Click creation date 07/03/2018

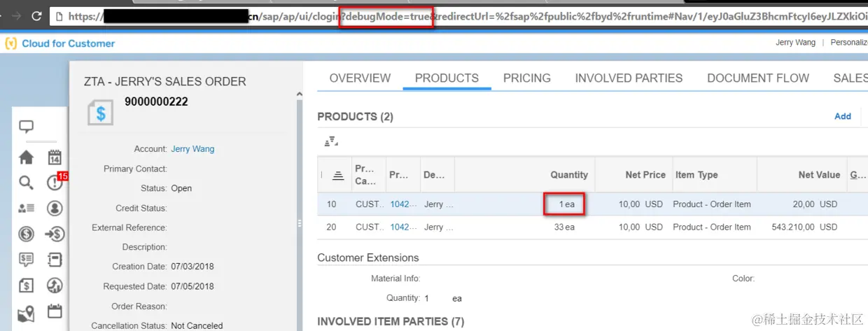(192, 267)
